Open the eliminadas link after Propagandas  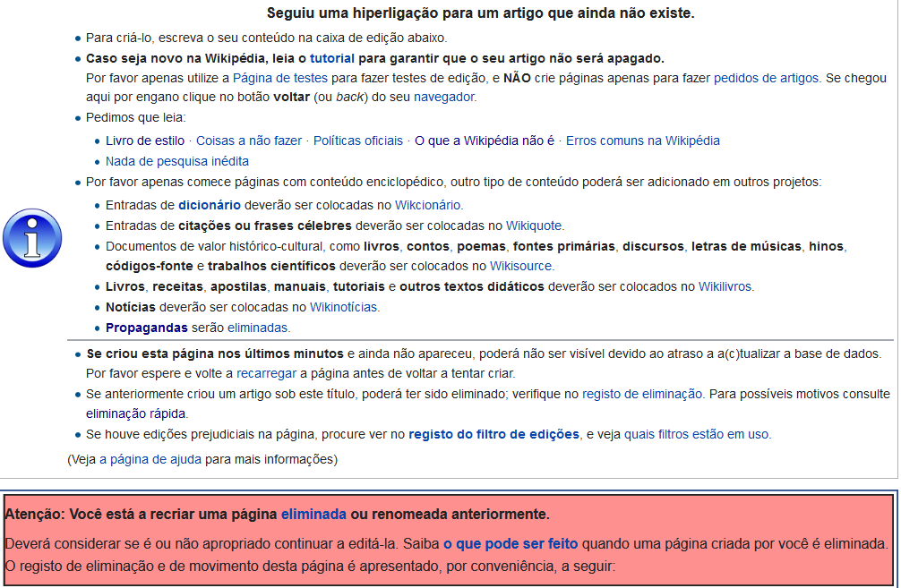[257, 328]
